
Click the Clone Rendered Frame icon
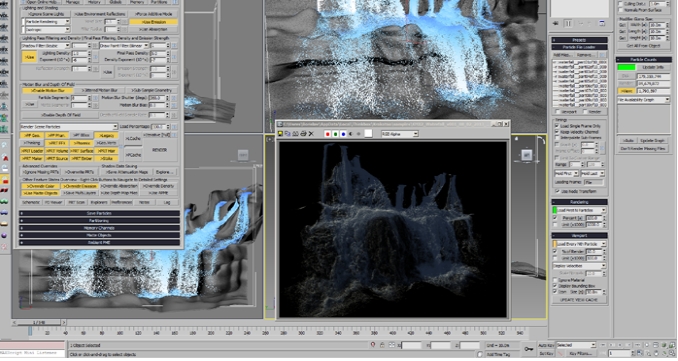[295, 134]
